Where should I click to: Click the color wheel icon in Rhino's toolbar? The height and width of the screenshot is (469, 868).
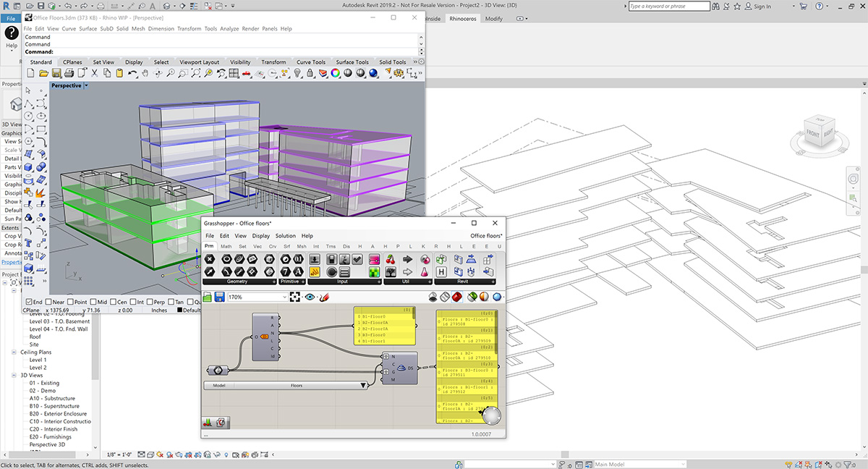(333, 72)
